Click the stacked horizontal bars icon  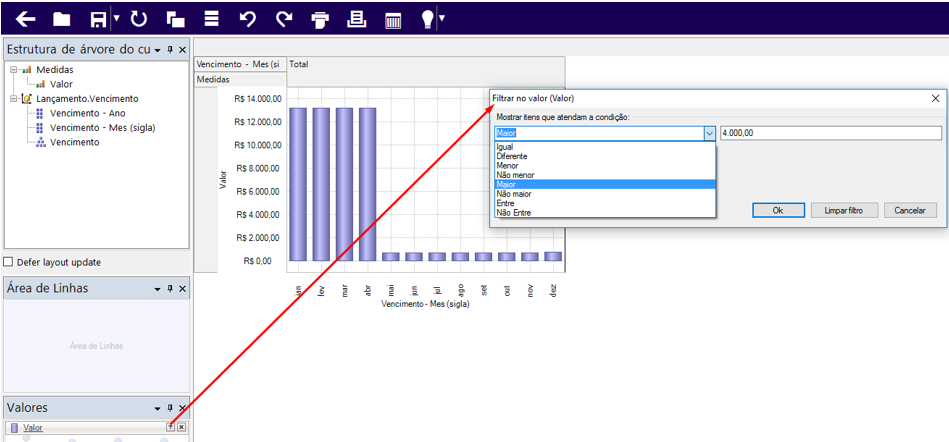pyautogui.click(x=211, y=19)
